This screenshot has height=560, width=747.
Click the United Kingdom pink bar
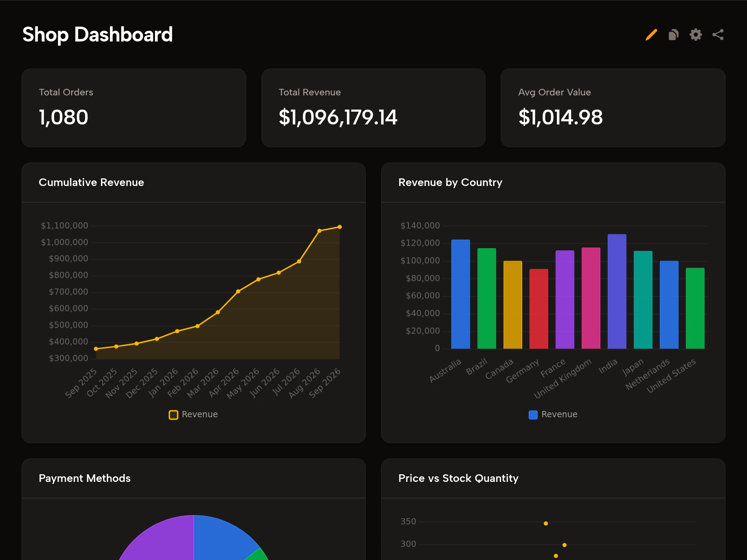(591, 298)
